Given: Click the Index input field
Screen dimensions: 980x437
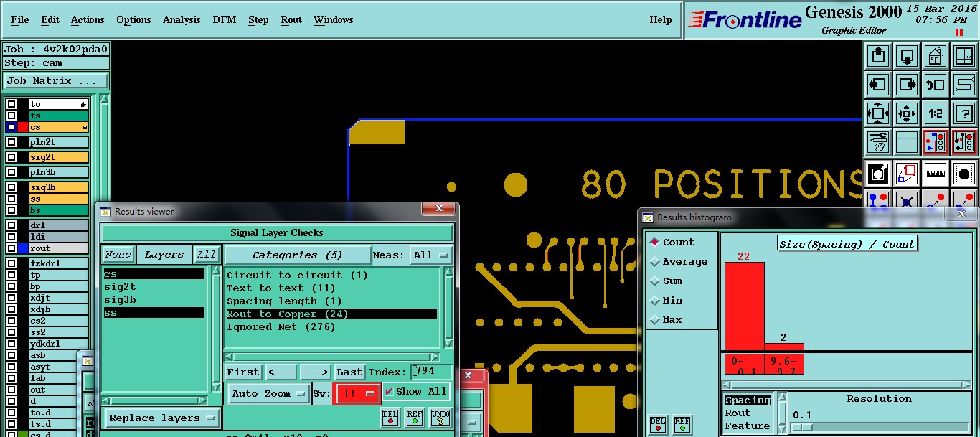Looking at the screenshot, I should 432,371.
